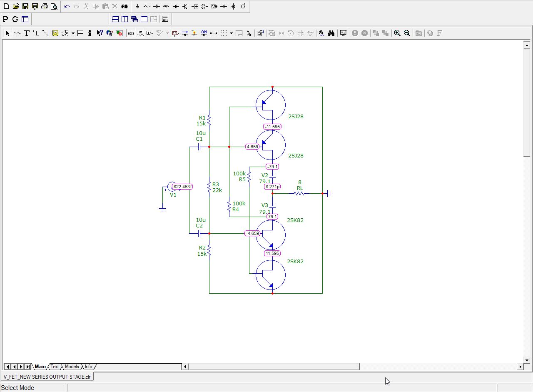This screenshot has height=392, width=533.
Task: Select the V1 source label
Action: [173, 195]
